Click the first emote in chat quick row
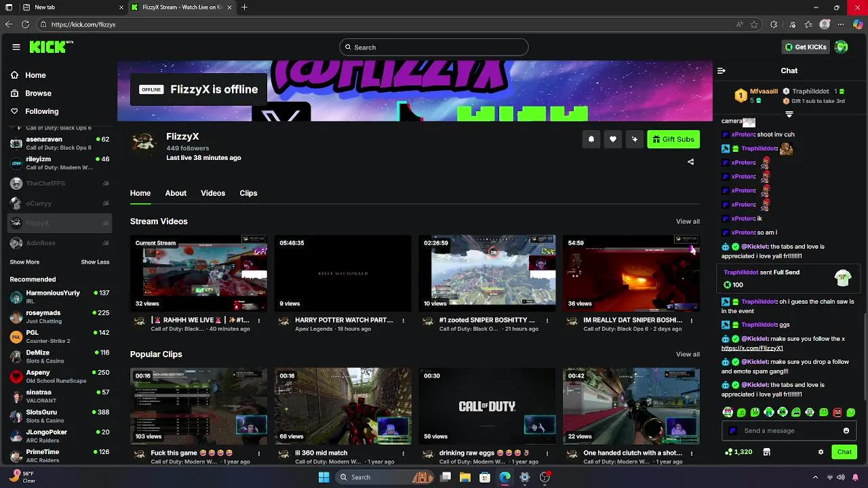 728,412
